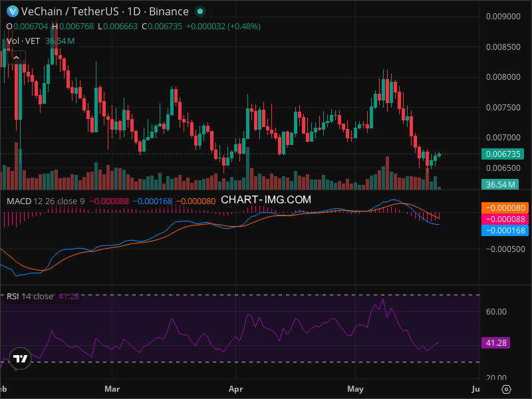Select the MACD 12 26 close 9 label

coord(45,201)
